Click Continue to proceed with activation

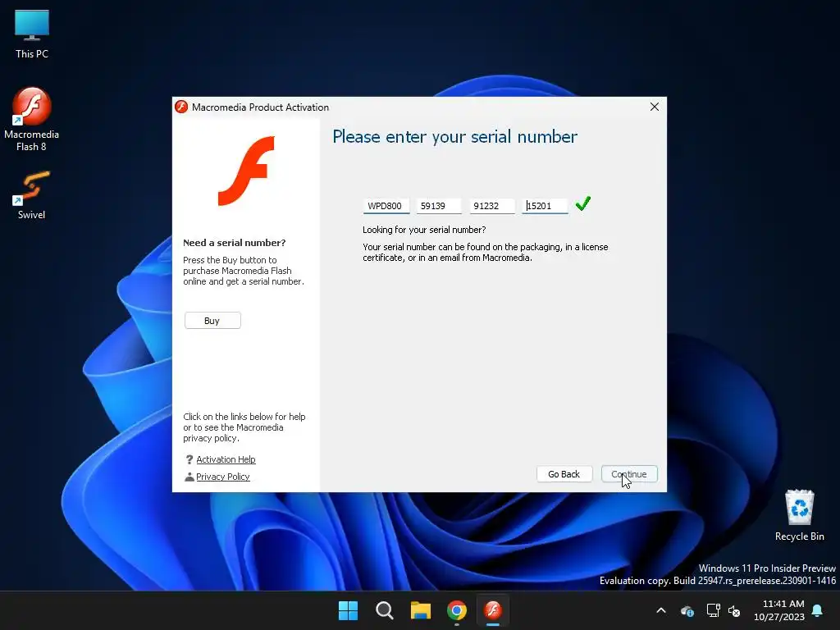click(629, 474)
